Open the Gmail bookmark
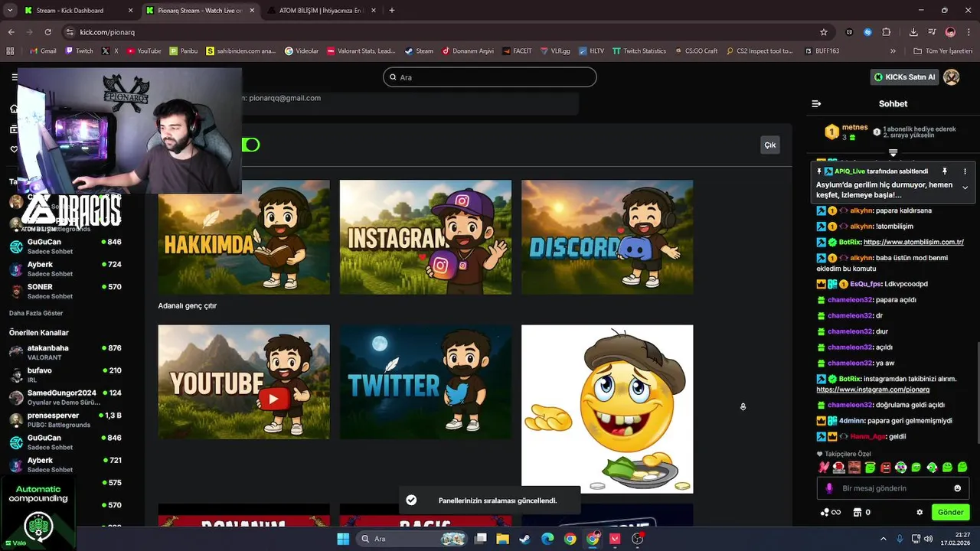The width and height of the screenshot is (980, 551). pyautogui.click(x=42, y=51)
